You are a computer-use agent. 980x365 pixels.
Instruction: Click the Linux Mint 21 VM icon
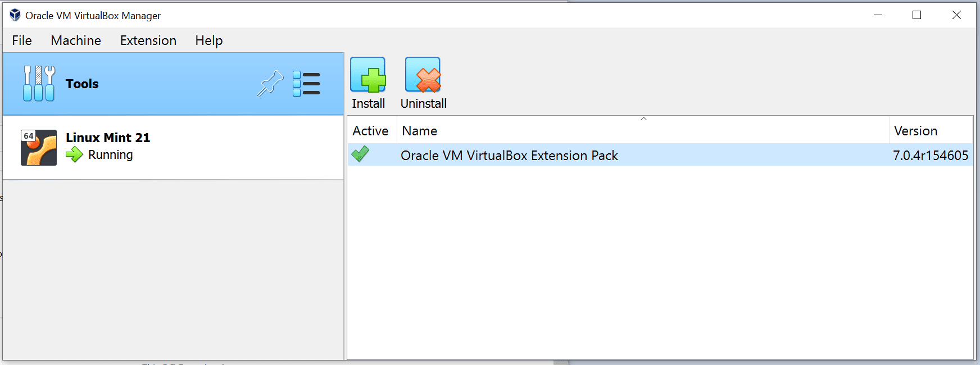point(39,148)
